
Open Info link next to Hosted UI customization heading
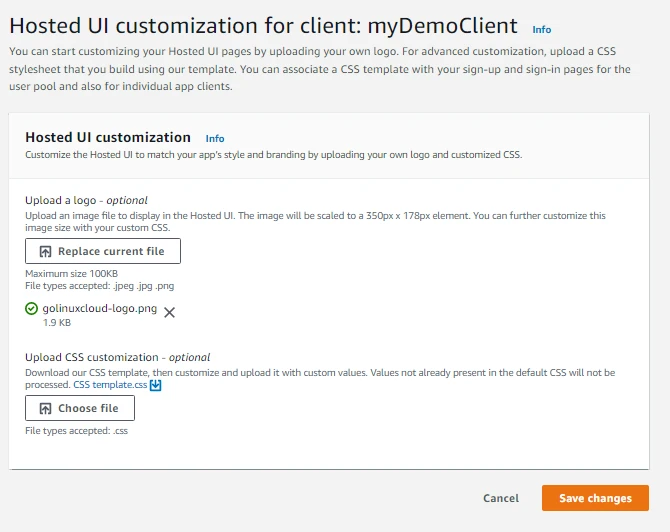coord(214,139)
